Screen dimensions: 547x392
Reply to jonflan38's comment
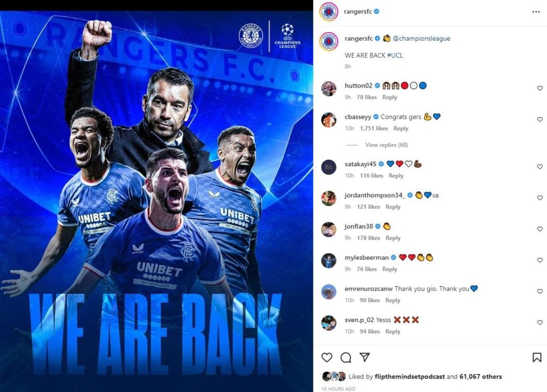point(393,238)
